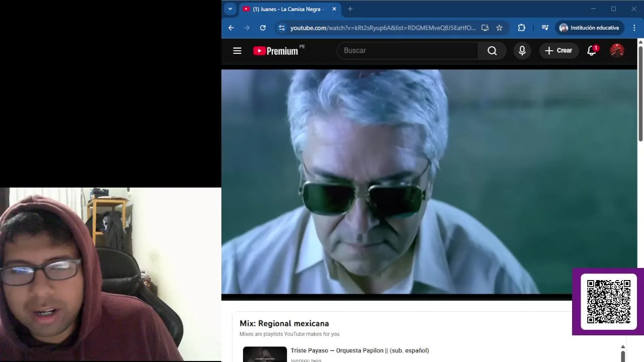Viewport: 644px width, 362px height.
Task: Install app icon in address bar
Action: coord(485,28)
